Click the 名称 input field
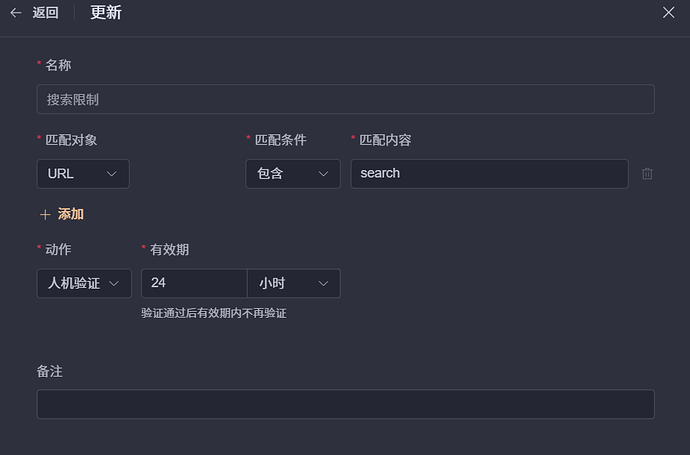 point(345,99)
